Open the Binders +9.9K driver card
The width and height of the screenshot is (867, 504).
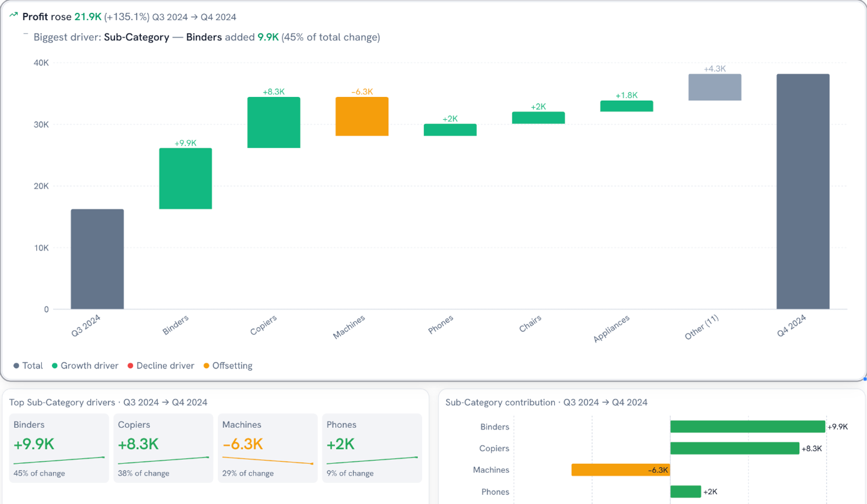(x=59, y=448)
